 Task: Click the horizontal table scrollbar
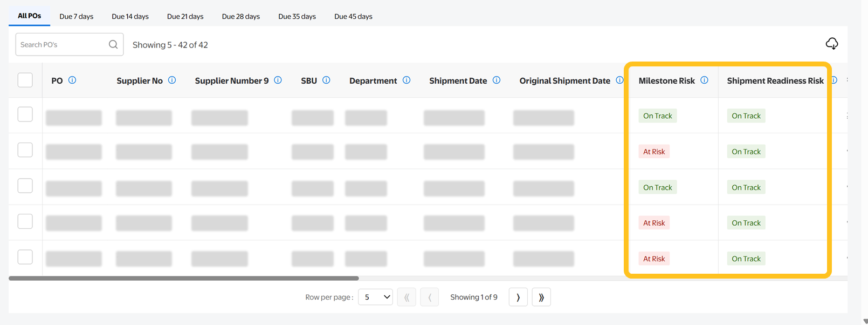click(183, 279)
